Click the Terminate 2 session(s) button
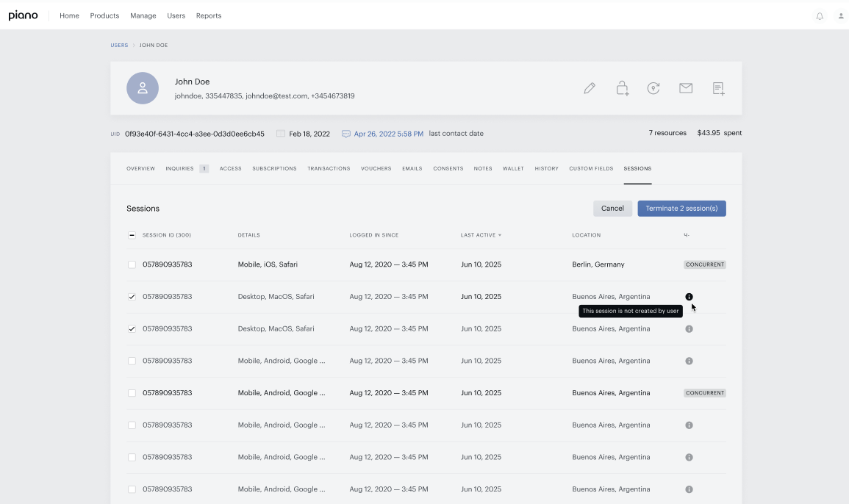849x504 pixels. [681, 209]
